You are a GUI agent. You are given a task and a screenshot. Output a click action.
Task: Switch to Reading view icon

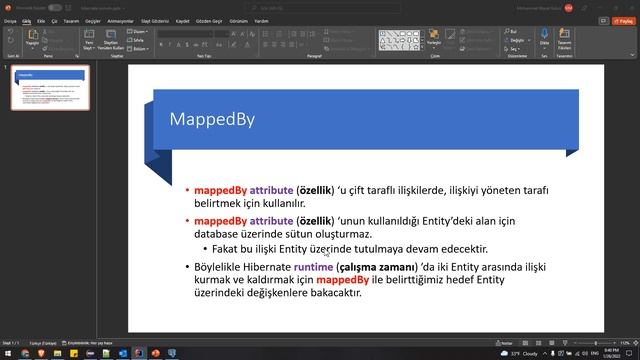click(551, 343)
